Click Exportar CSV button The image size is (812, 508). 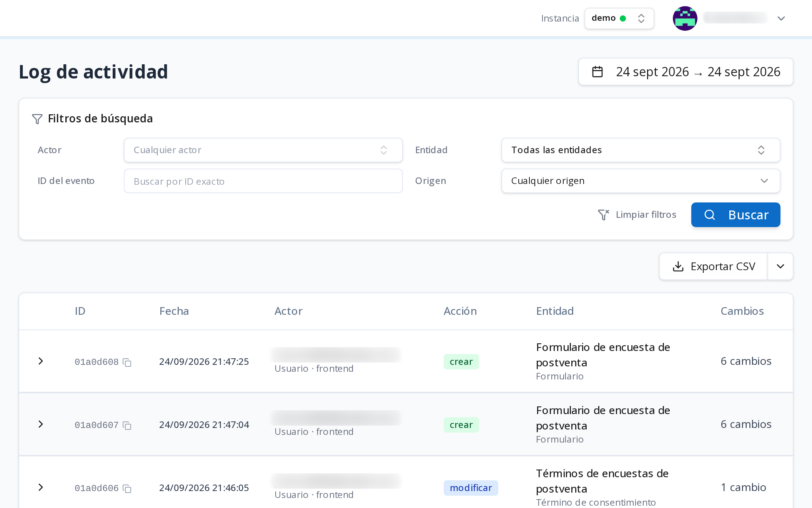[714, 266]
